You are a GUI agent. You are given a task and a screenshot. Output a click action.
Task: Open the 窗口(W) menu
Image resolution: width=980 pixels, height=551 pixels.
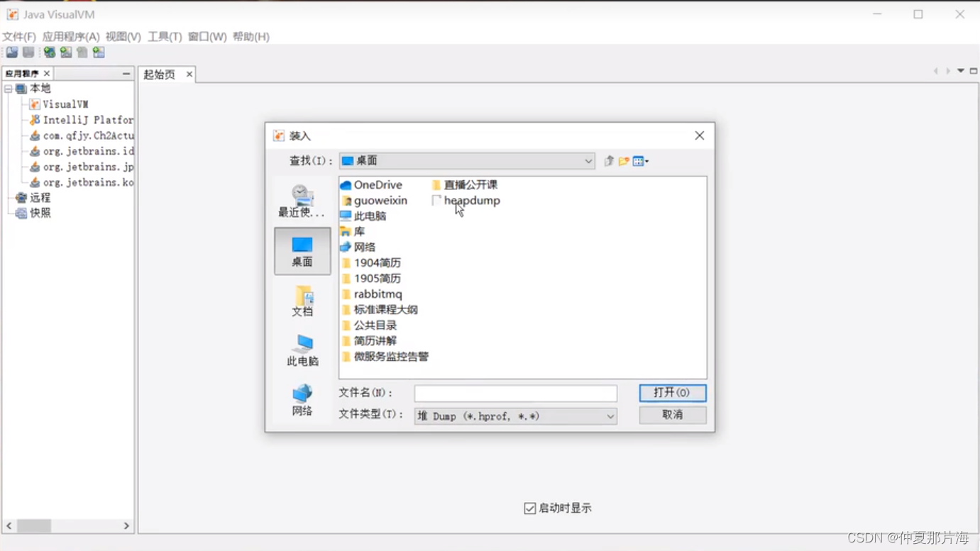[207, 37]
